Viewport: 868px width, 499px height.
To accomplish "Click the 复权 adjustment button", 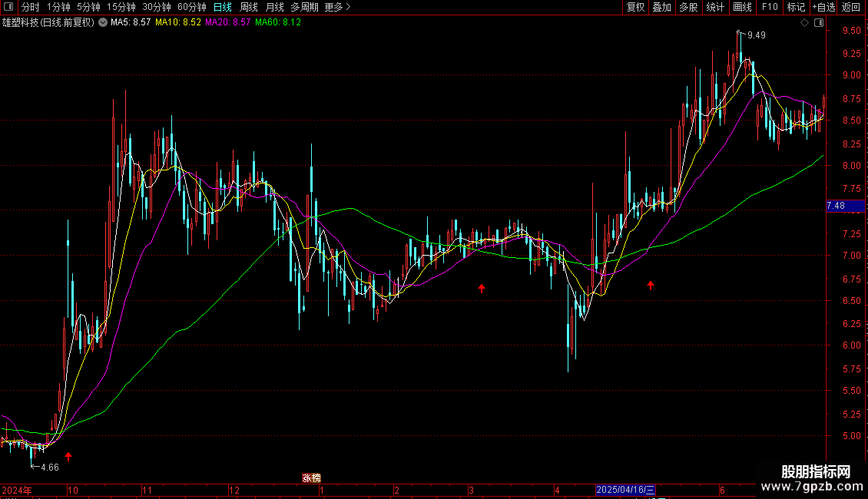I will (635, 7).
